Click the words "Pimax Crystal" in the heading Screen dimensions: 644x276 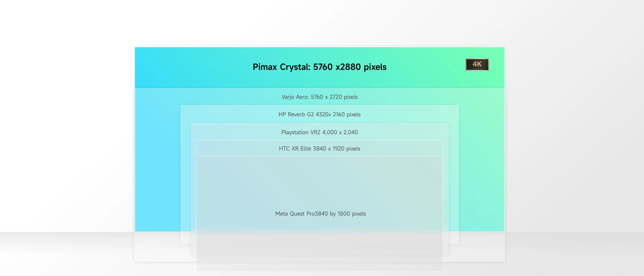[281, 67]
